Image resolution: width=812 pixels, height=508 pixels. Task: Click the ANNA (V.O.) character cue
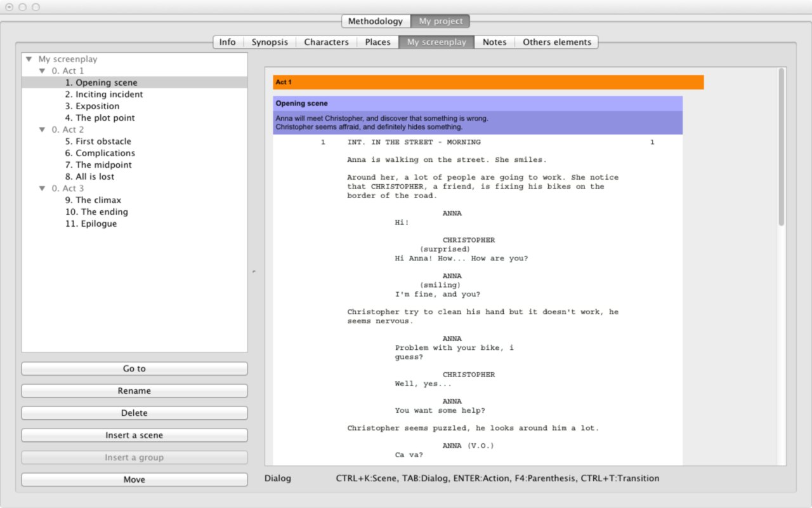[468, 446]
